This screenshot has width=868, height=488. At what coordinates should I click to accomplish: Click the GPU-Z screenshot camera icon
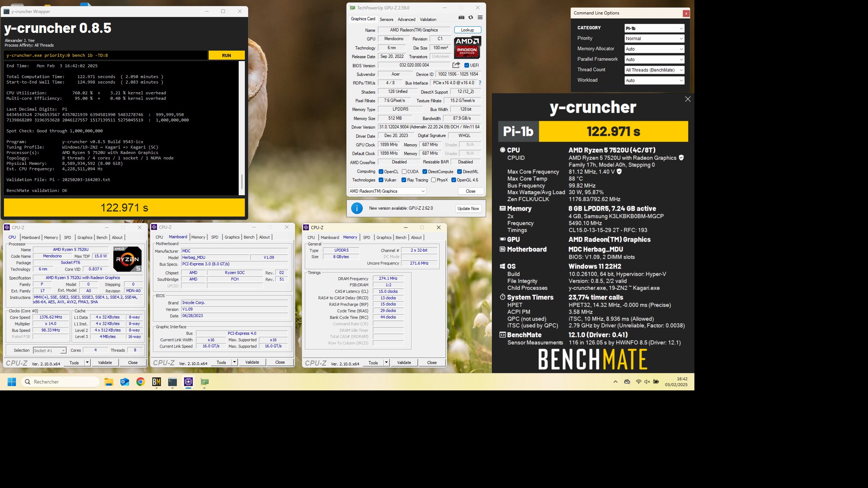[x=461, y=17]
